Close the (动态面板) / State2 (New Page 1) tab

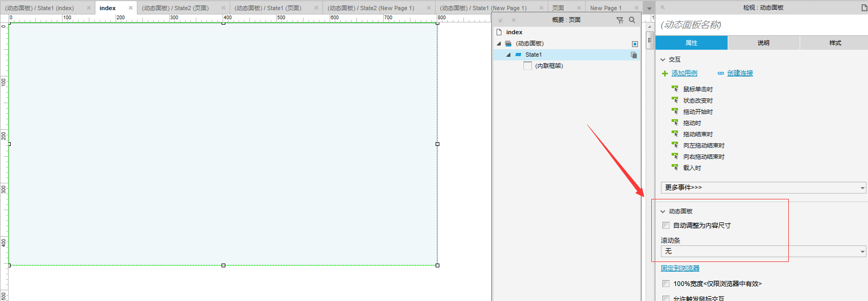tap(429, 8)
